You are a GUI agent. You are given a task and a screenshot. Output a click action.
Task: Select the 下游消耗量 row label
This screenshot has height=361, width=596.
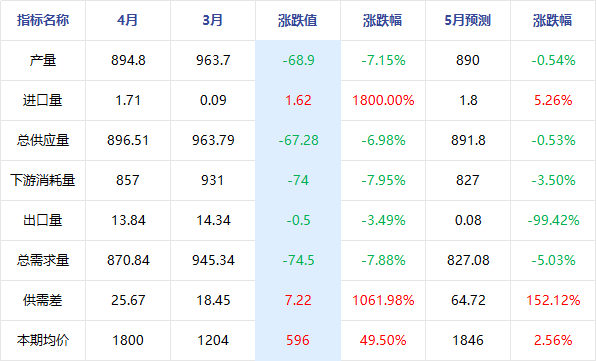coord(43,180)
